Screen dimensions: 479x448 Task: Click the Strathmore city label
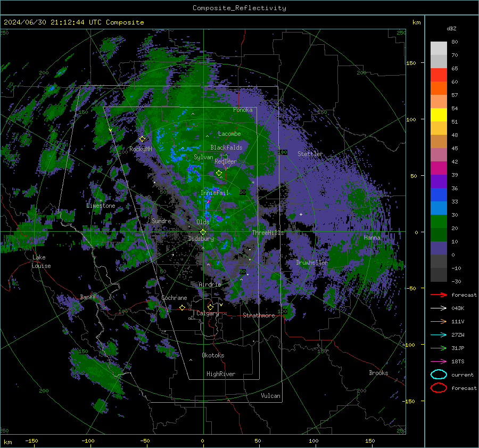click(259, 315)
